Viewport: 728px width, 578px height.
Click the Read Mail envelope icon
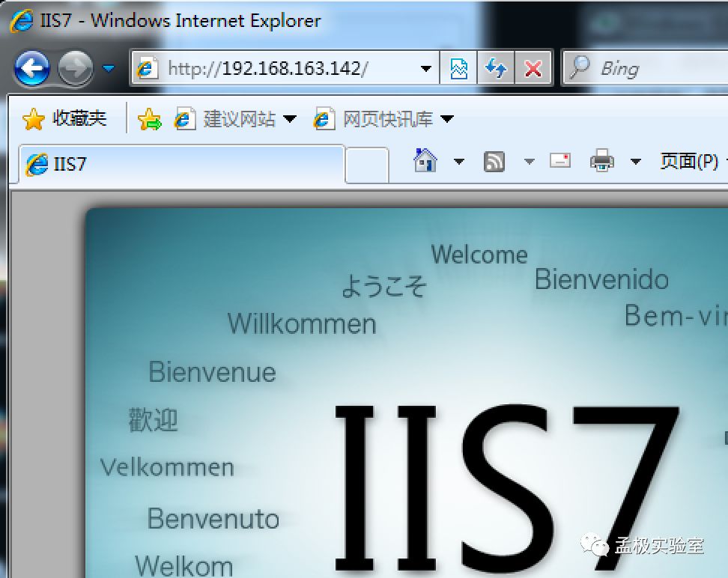tap(560, 161)
